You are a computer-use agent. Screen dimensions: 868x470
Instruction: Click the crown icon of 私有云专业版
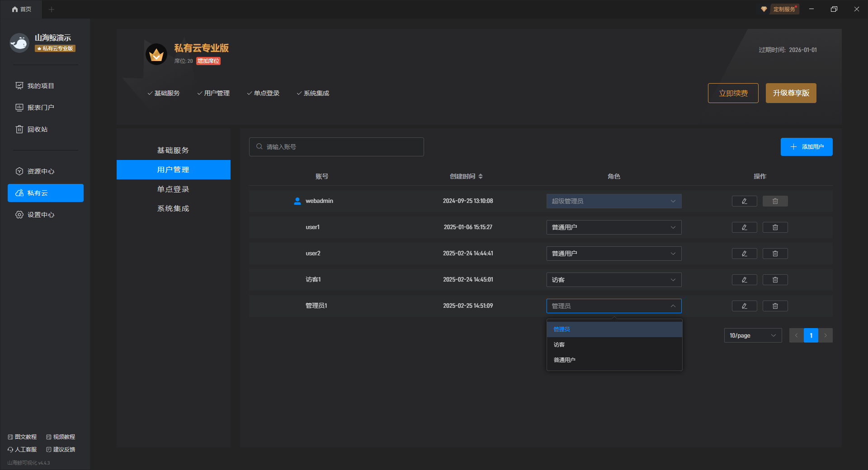click(x=156, y=54)
